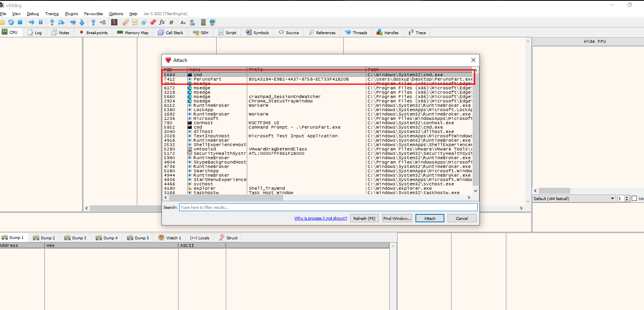Screen dimensions: 644x310
Task: Open 'Why is process X not shown?' link
Action: [321, 218]
